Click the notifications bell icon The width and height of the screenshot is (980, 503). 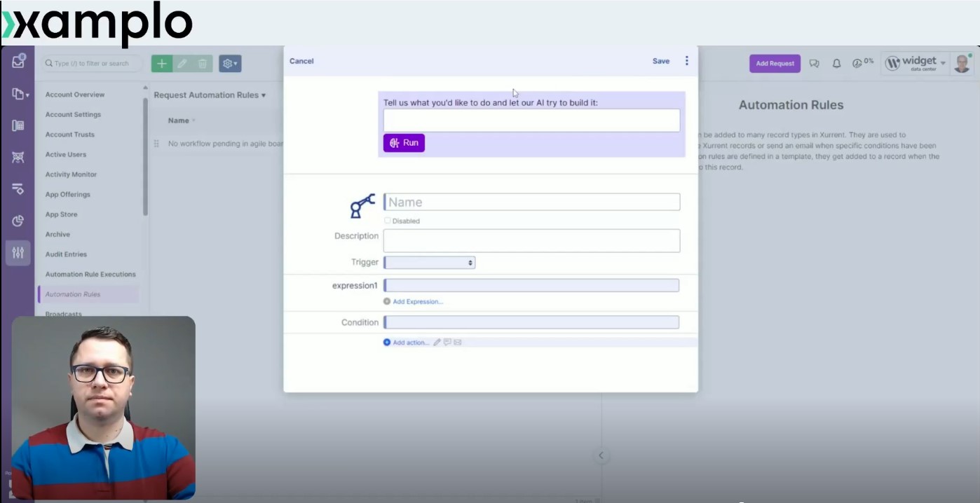click(x=836, y=64)
